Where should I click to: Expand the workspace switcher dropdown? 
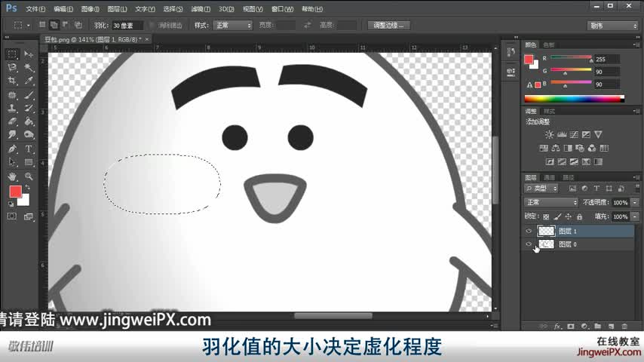[612, 25]
